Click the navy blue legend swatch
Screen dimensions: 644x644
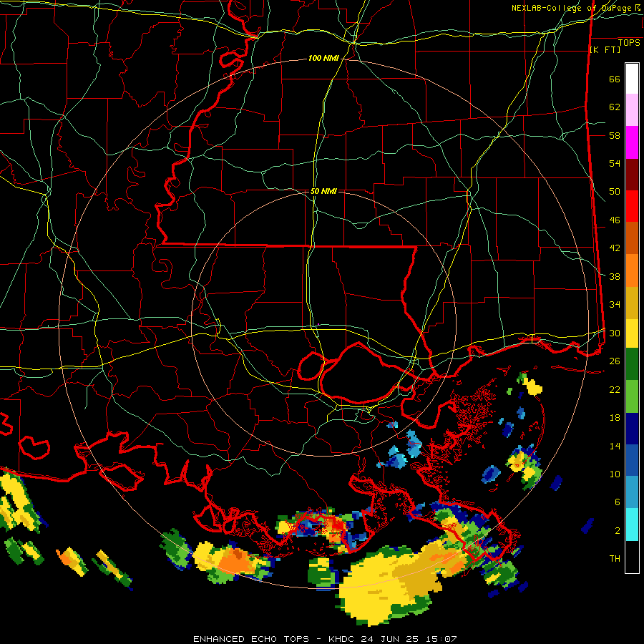point(632,429)
